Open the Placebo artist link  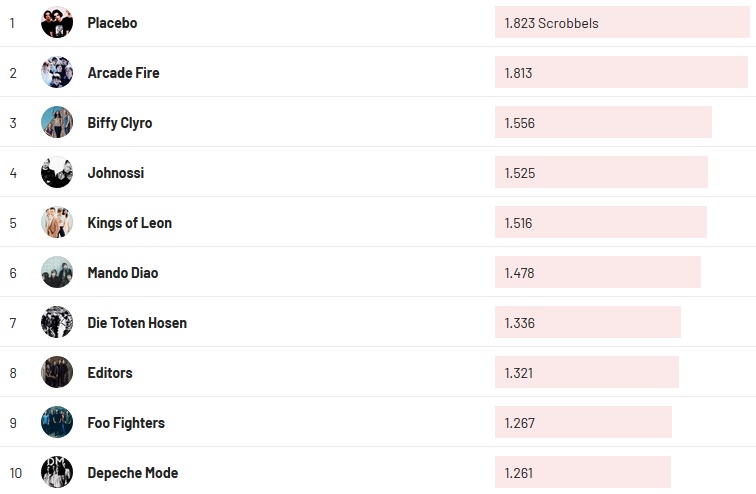pyautogui.click(x=112, y=22)
